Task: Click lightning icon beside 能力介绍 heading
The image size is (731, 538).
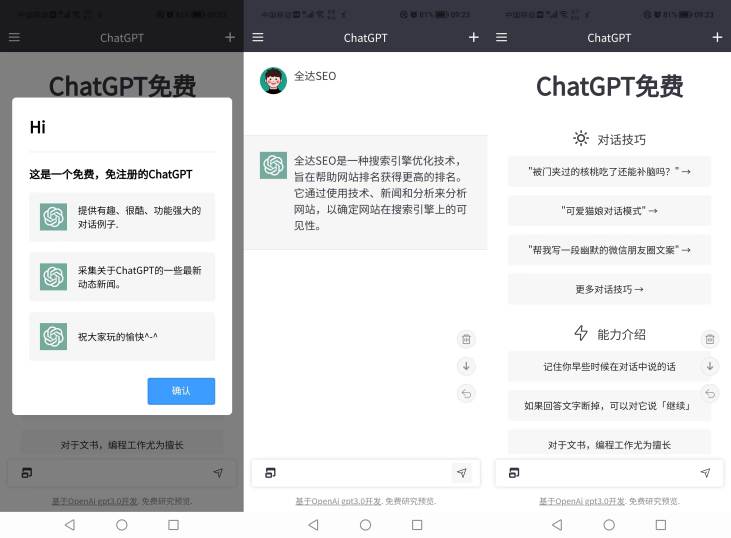Action: tap(581, 333)
